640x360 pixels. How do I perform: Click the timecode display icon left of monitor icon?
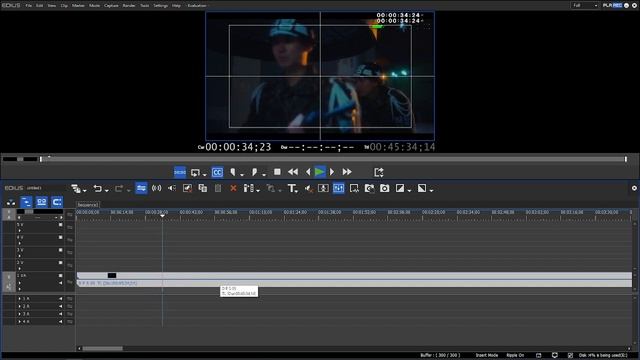[180, 172]
